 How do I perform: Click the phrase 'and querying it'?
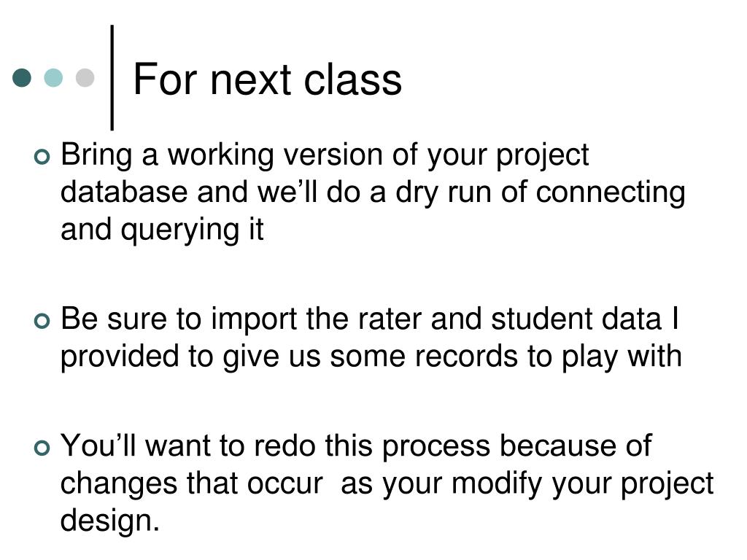coord(162,230)
